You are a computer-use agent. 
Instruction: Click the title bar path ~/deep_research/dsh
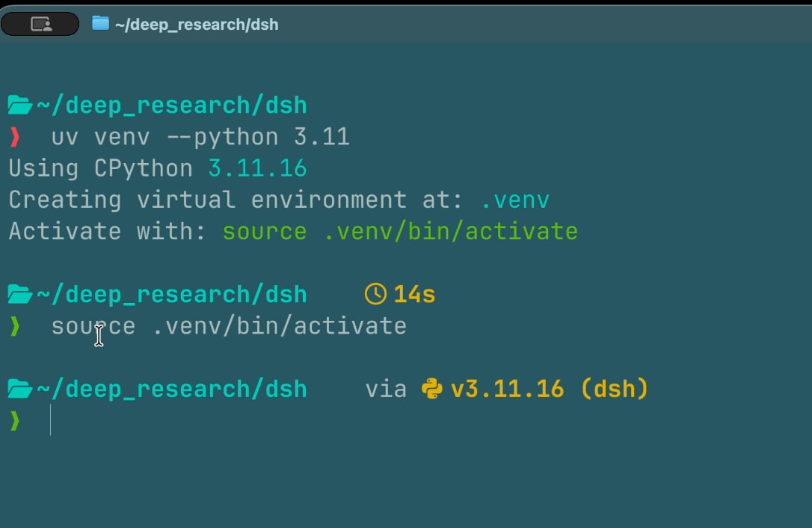tap(197, 25)
